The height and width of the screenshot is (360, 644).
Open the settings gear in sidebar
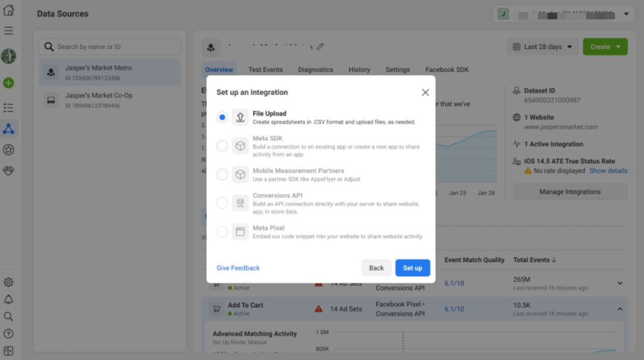[9, 282]
